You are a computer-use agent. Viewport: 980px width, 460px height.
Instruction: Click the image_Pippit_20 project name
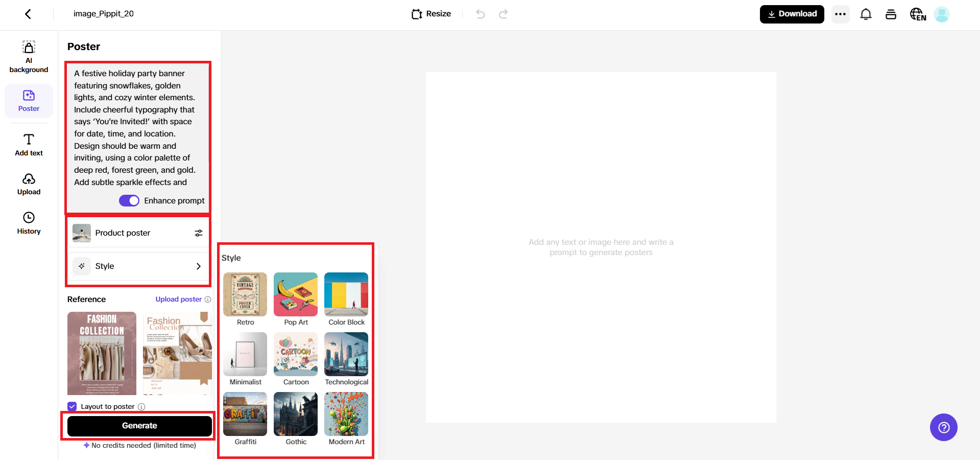click(104, 14)
